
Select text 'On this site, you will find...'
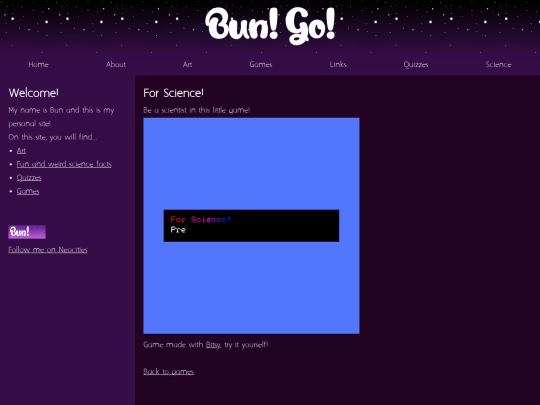53,137
